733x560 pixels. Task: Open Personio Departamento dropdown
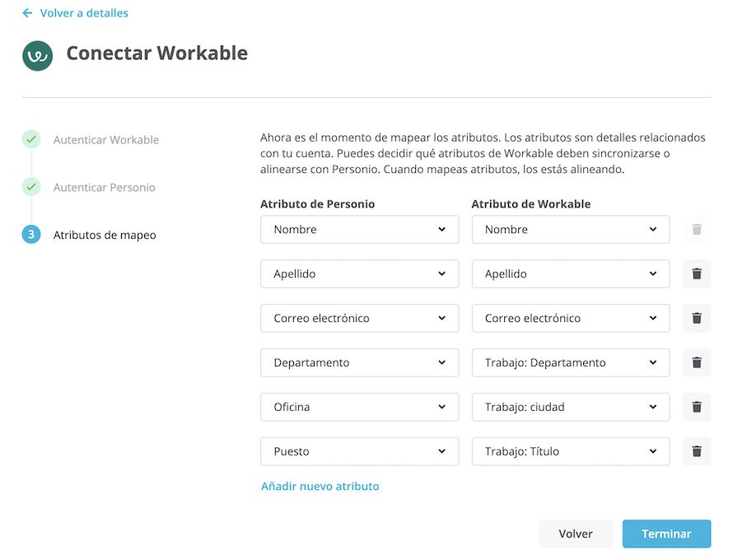tap(359, 362)
